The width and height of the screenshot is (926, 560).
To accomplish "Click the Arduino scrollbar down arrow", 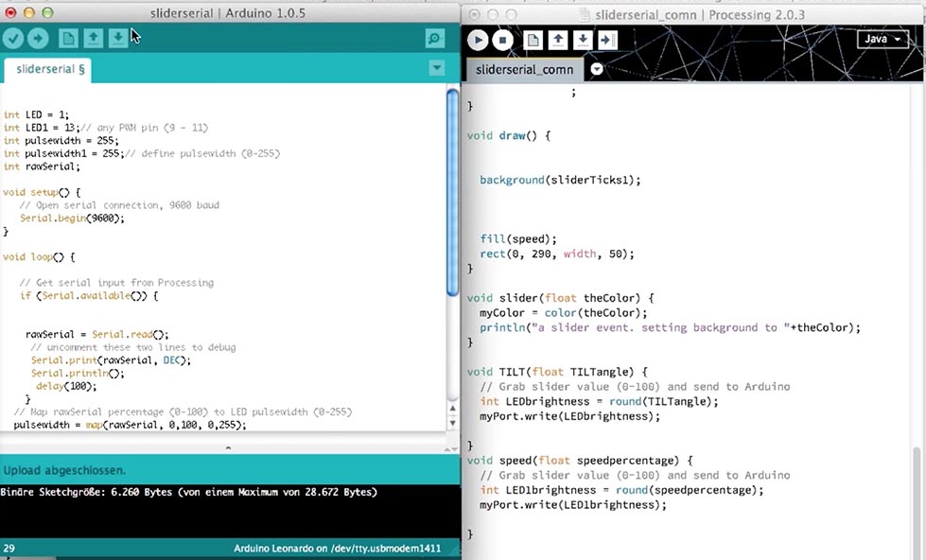I will coord(453,423).
